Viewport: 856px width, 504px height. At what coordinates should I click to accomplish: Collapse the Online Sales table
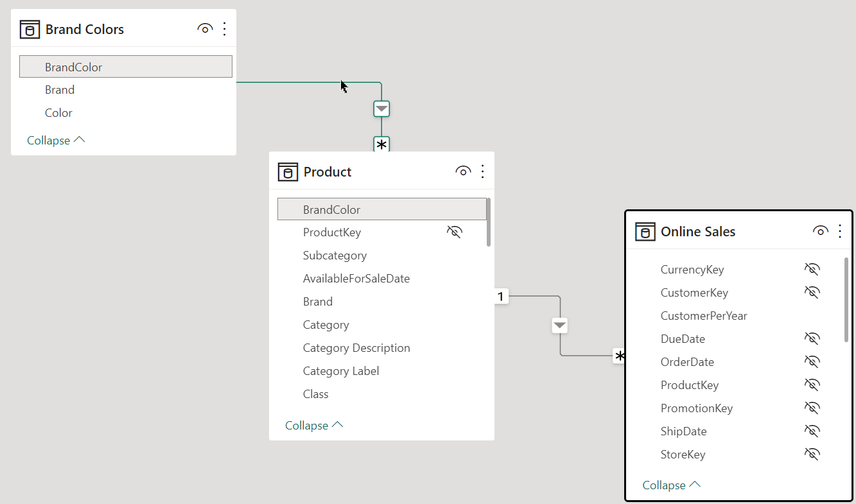pyautogui.click(x=671, y=485)
